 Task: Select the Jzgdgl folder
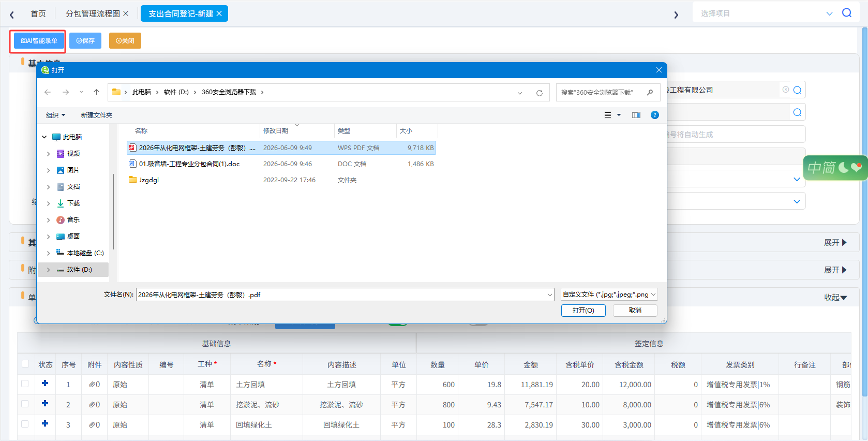pyautogui.click(x=281, y=180)
